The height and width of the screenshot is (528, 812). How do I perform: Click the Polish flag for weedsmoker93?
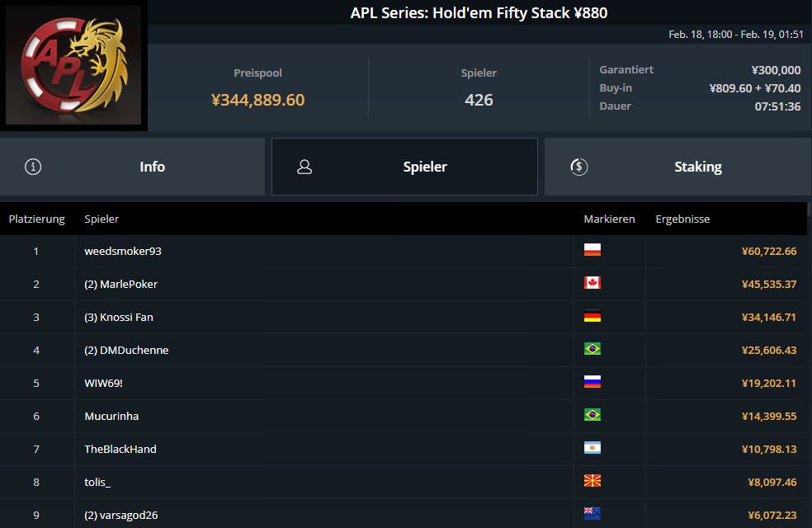pyautogui.click(x=592, y=251)
